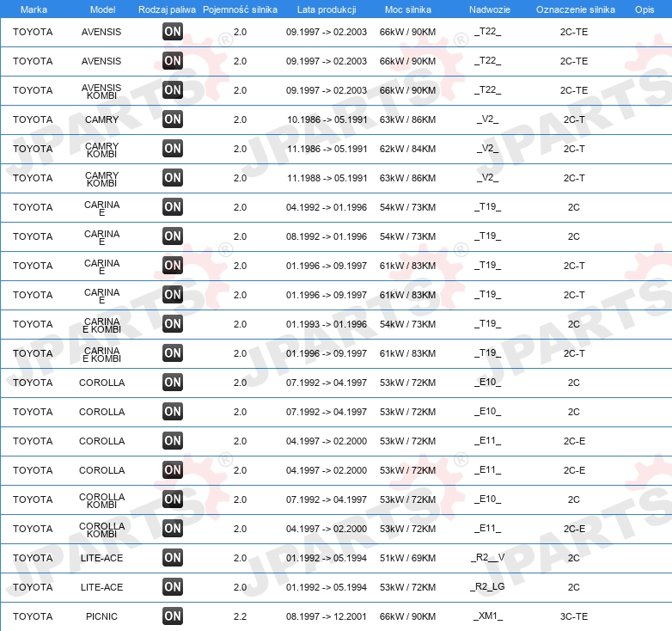The height and width of the screenshot is (631, 672).
Task: Sort by the Marka column header
Action: click(x=34, y=9)
